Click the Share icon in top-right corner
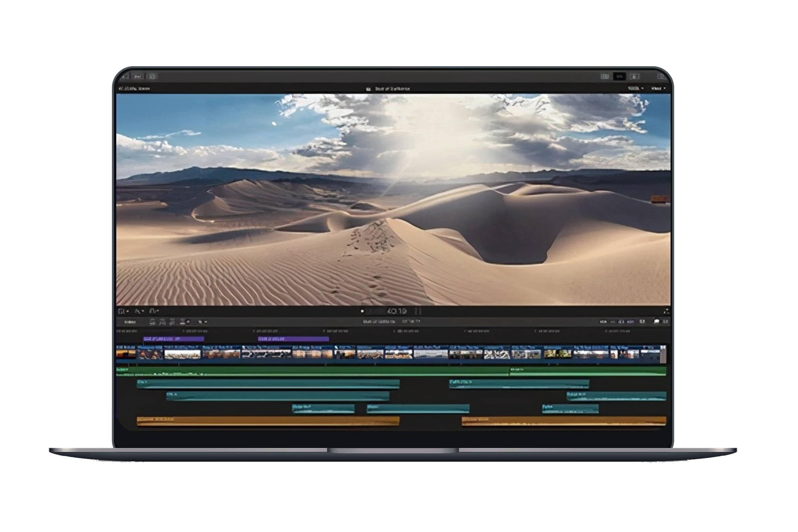The height and width of the screenshot is (532, 798). click(661, 76)
